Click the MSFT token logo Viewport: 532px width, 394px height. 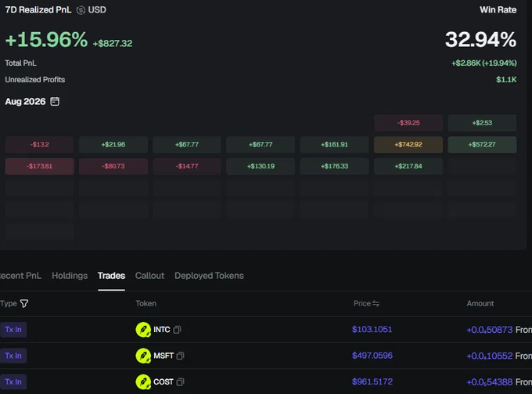(x=143, y=356)
